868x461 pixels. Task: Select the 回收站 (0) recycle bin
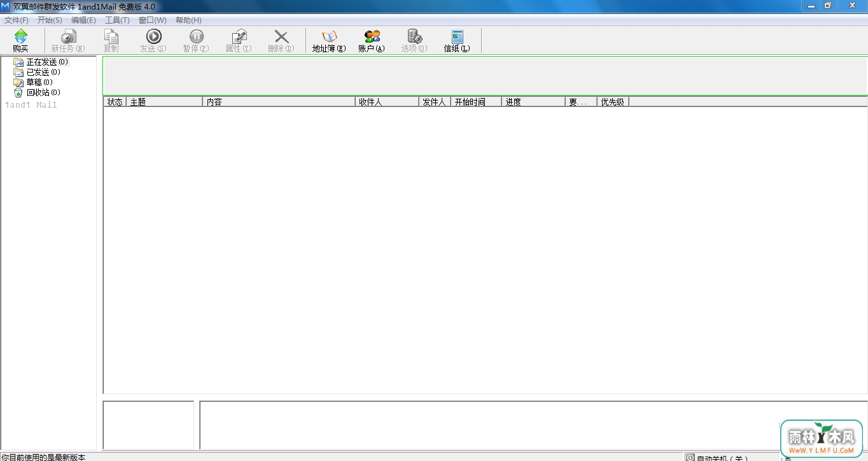(x=37, y=92)
